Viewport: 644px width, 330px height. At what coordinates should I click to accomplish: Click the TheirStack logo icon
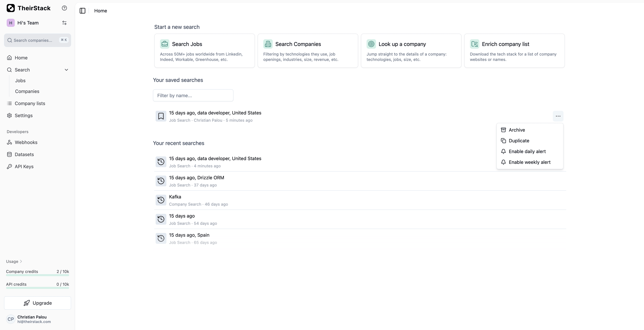[10, 8]
